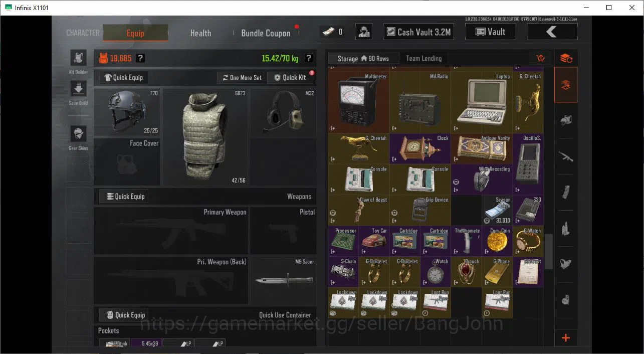The width and height of the screenshot is (644, 354).
Task: Go back using the arrow button
Action: tap(552, 32)
